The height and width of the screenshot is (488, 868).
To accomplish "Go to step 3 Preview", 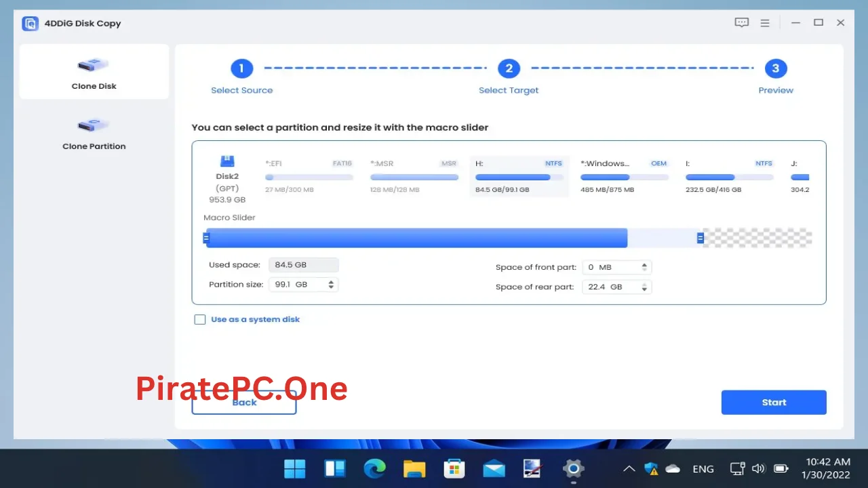I will [x=776, y=68].
